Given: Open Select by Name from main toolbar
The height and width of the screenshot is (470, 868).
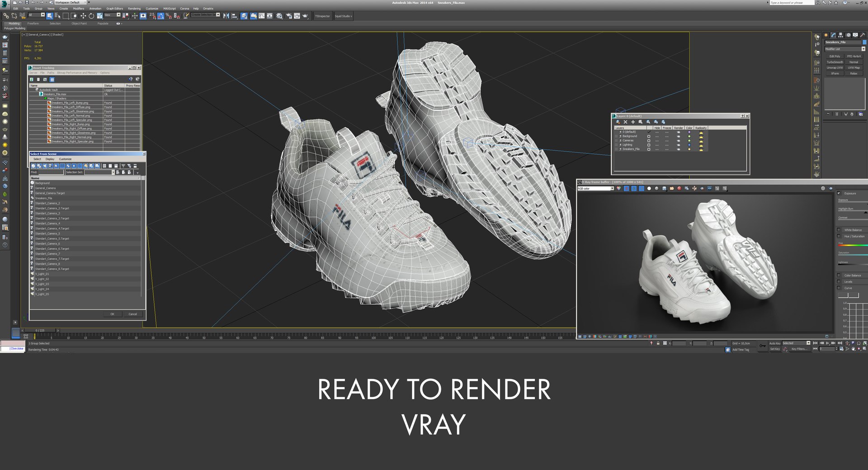Looking at the screenshot, I should (x=57, y=16).
